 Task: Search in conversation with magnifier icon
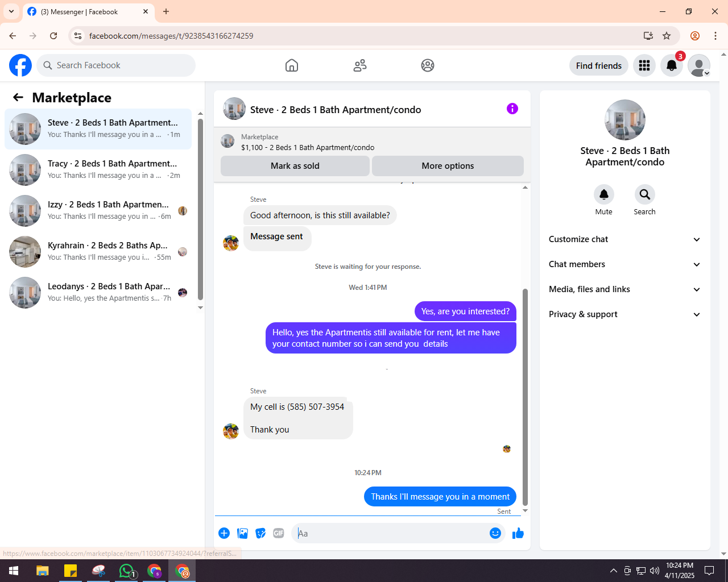click(645, 194)
